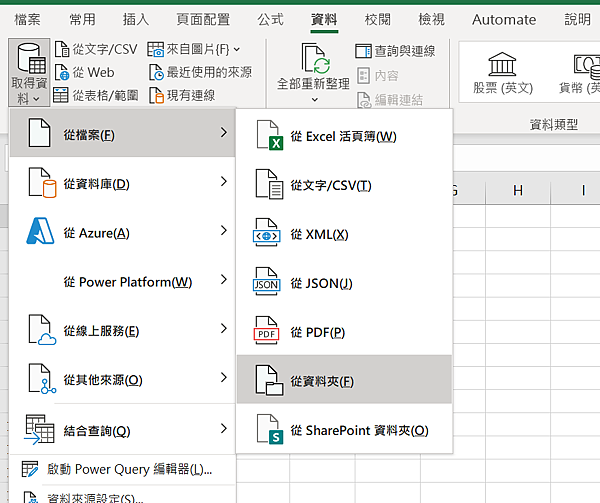Click the 從檔案(F) file icon

click(x=39, y=133)
